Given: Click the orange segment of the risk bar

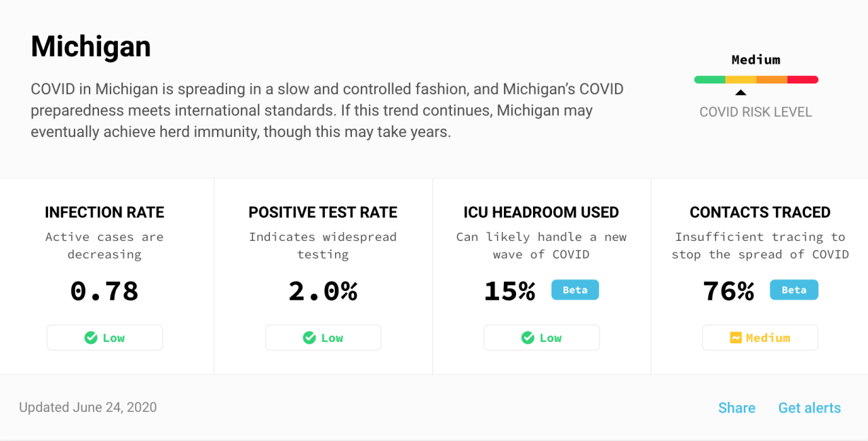Looking at the screenshot, I should click(772, 79).
